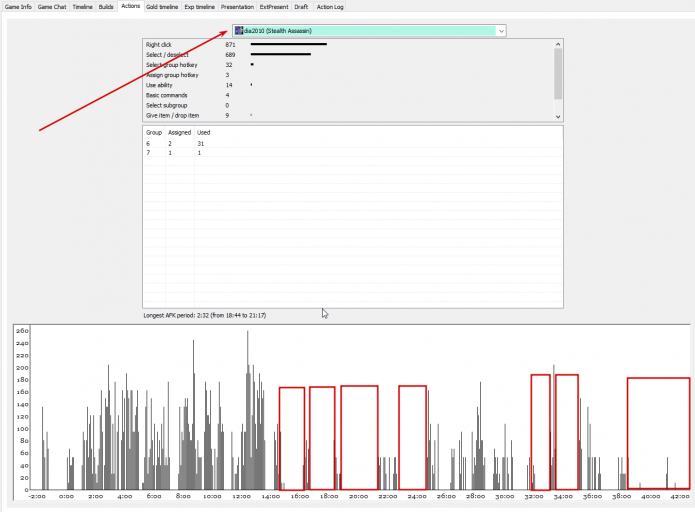This screenshot has height=512, width=695.
Task: Switch to the Action Log tab
Action: point(330,7)
